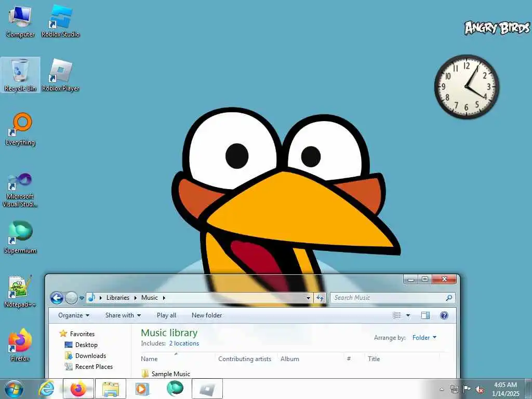
Task: Toggle the preview pane
Action: [x=425, y=315]
